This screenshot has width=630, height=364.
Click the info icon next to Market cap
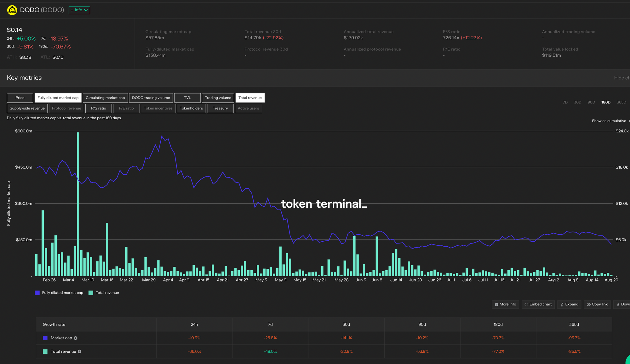pyautogui.click(x=76, y=338)
